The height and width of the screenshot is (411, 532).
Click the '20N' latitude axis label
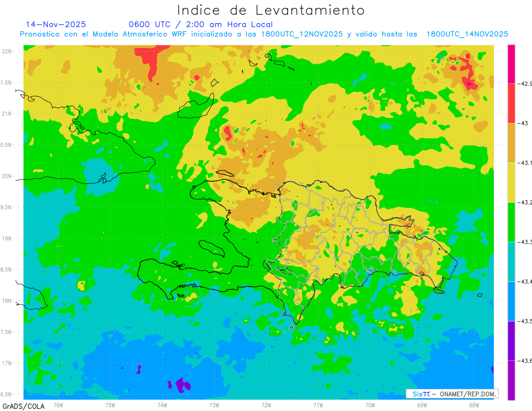7,176
